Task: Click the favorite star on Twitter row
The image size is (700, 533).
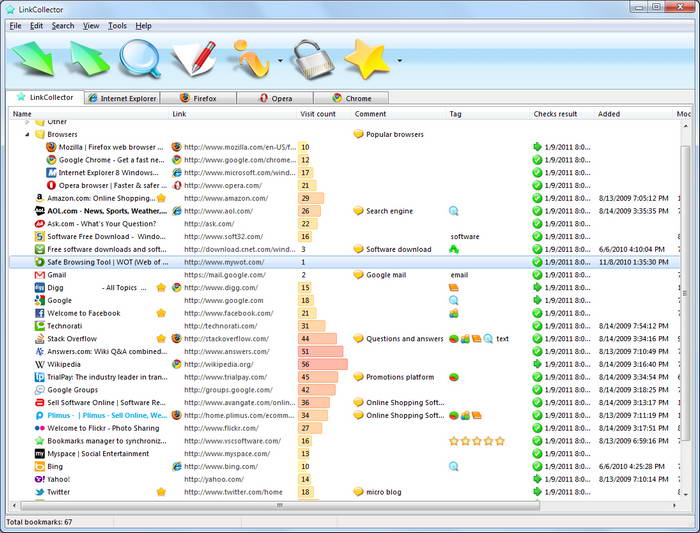Action: (x=161, y=492)
